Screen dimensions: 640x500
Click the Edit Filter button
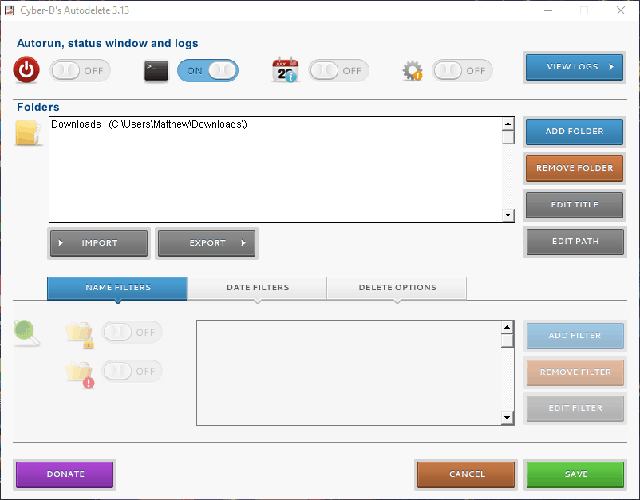(x=575, y=408)
